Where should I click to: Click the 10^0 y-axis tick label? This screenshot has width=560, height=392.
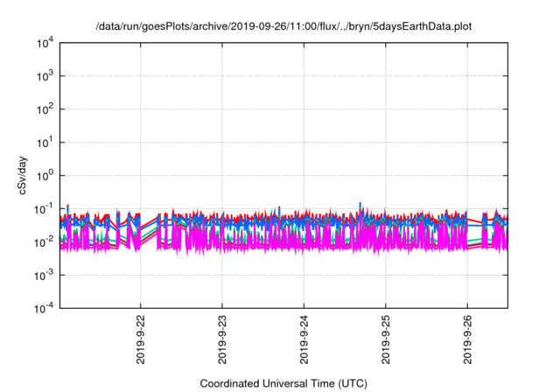(45, 176)
